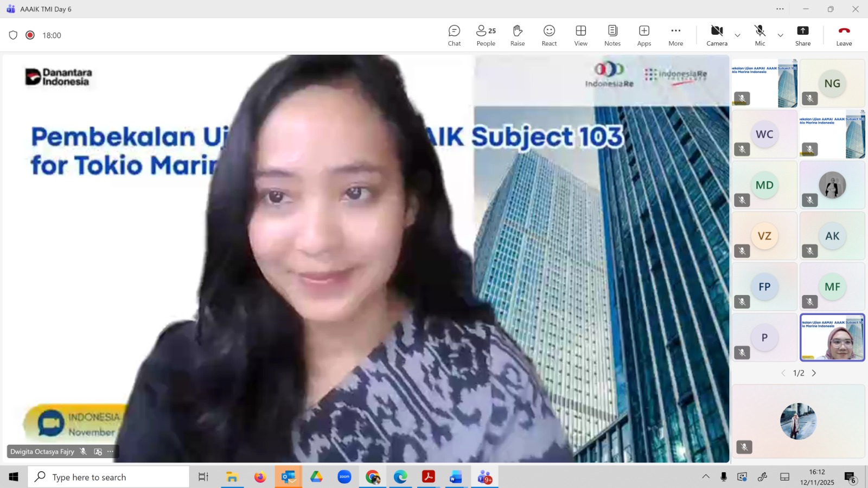Toggle the Camera on
Viewport: 868px width, 488px height.
pyautogui.click(x=717, y=36)
